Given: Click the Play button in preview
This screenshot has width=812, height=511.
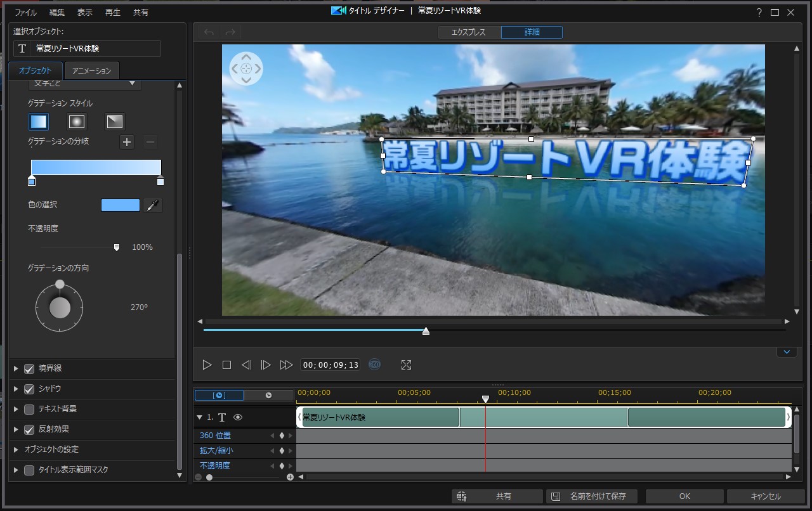Looking at the screenshot, I should click(x=207, y=365).
